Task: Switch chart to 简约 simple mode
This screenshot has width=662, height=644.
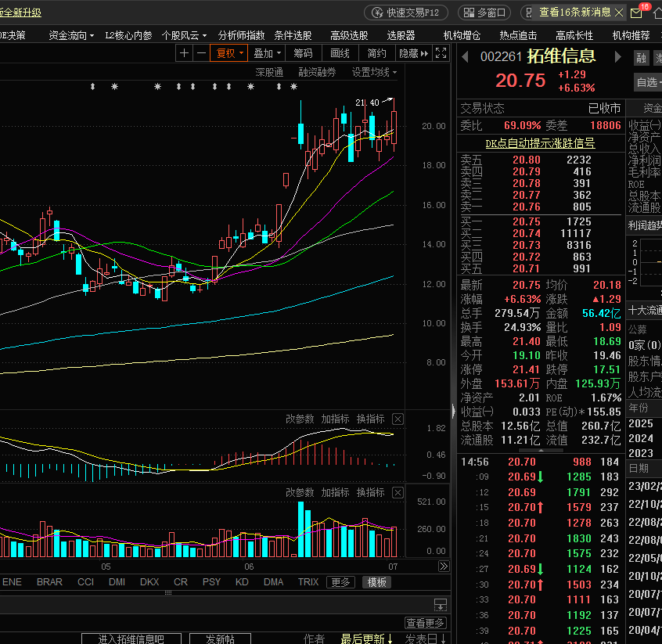Action: 376,53
